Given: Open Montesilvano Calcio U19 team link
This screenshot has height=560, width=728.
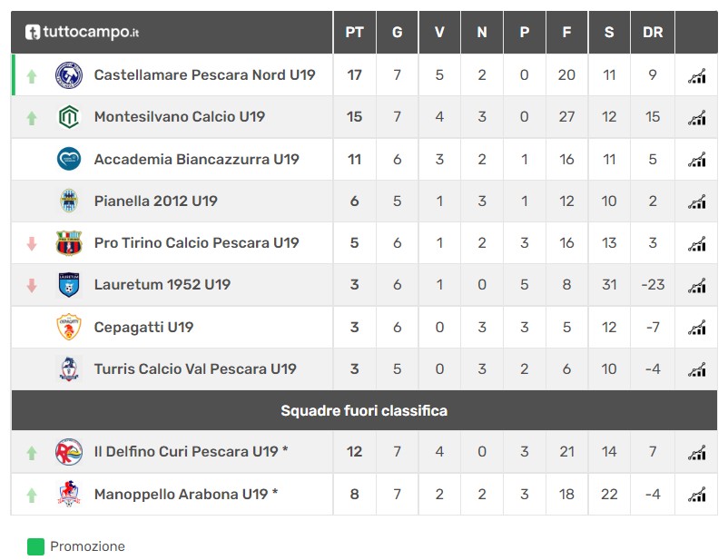Looking at the screenshot, I should (180, 116).
